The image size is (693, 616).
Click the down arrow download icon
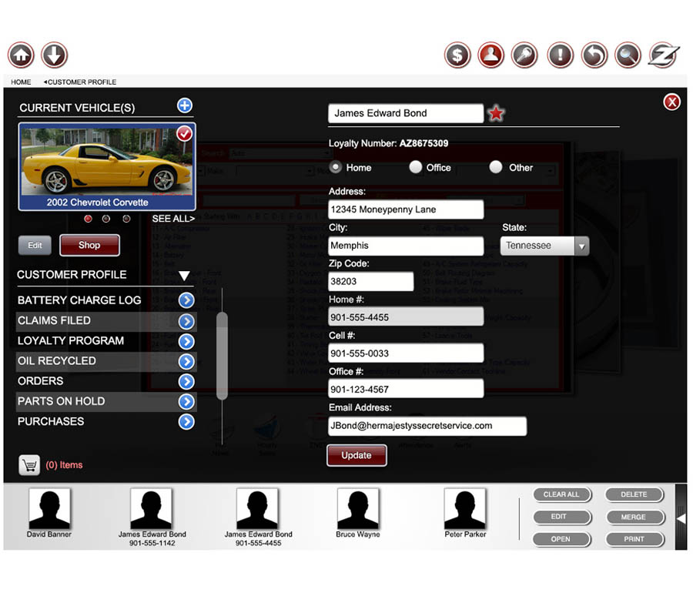pos(55,55)
